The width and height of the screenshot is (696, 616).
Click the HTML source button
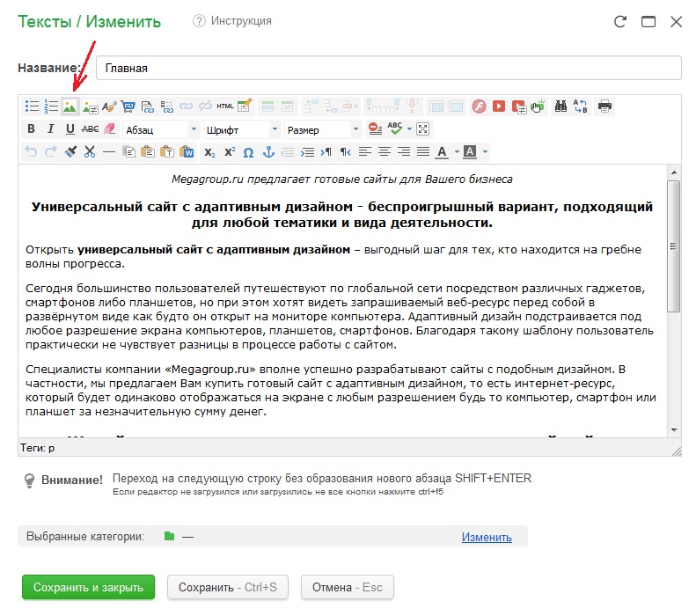point(224,106)
